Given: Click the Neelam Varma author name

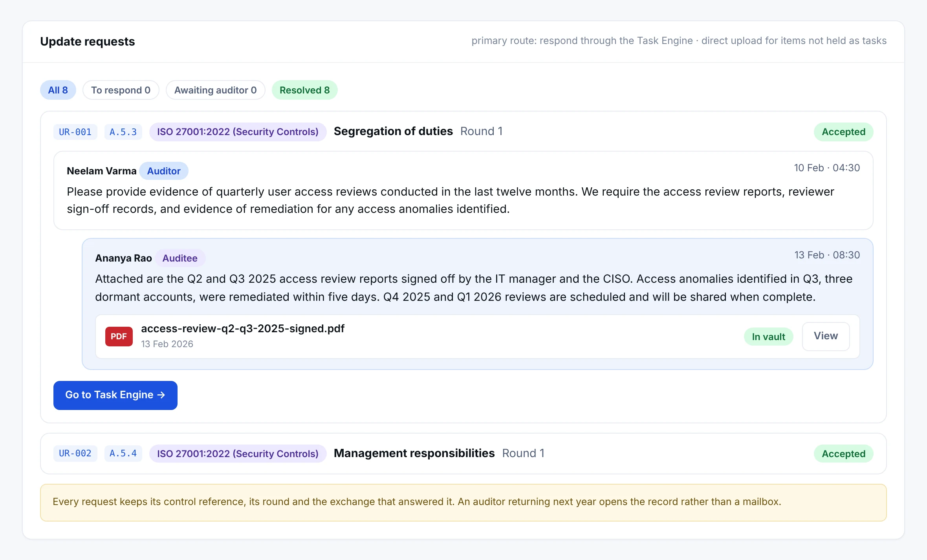Looking at the screenshot, I should pos(101,171).
